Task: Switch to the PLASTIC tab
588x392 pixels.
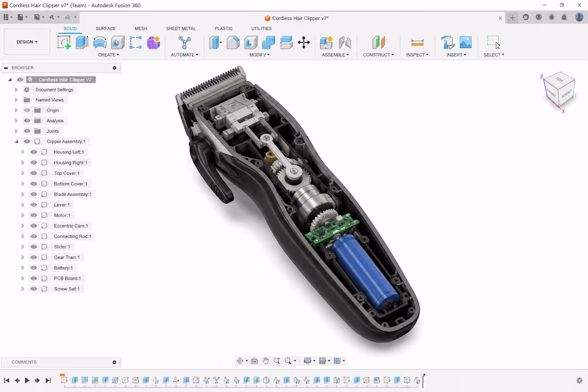Action: [223, 28]
